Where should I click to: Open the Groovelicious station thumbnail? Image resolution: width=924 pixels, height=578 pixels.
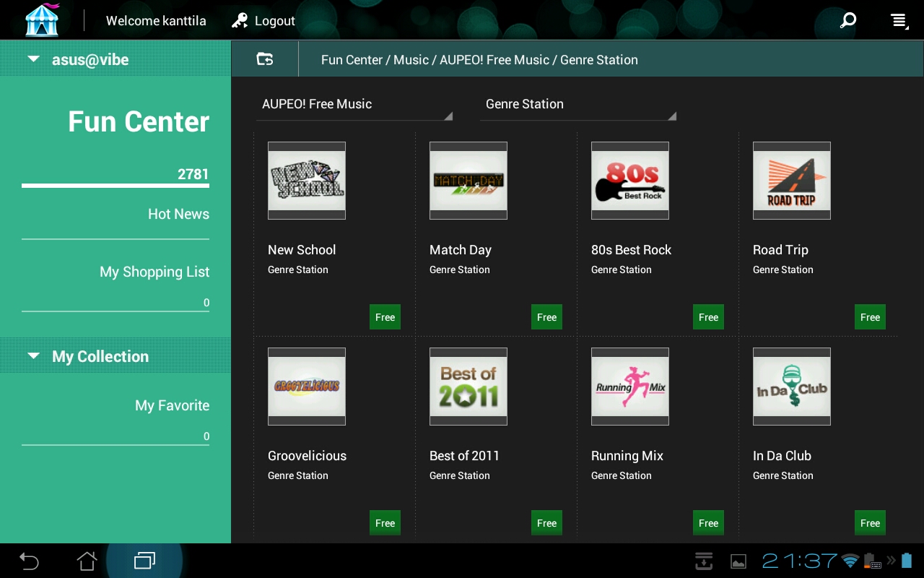307,387
